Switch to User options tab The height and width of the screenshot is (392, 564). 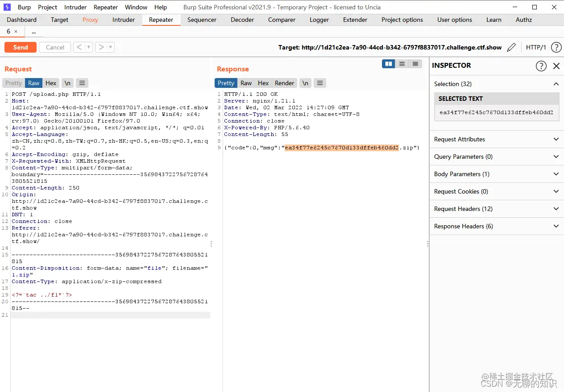click(x=455, y=20)
